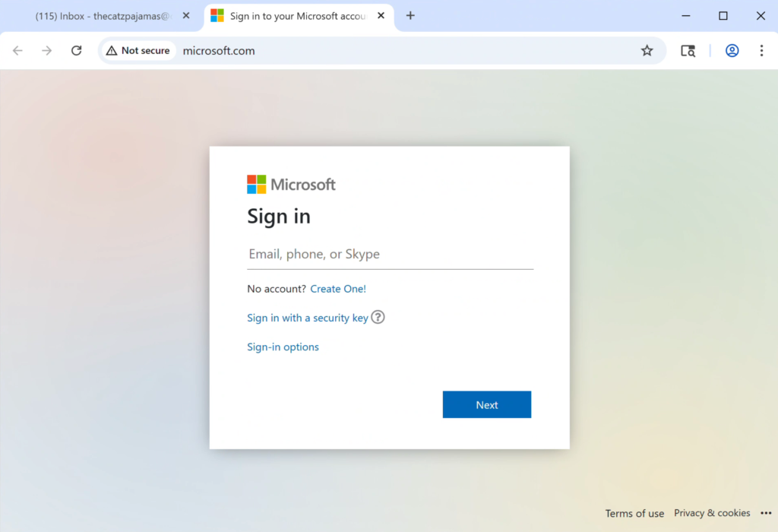
Task: Click the browser forward arrow
Action: point(46,51)
